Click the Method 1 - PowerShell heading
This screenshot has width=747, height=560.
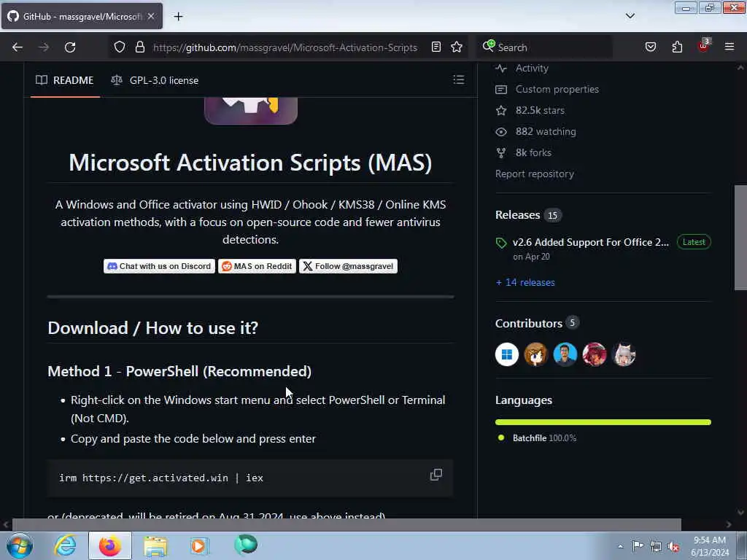coord(179,371)
